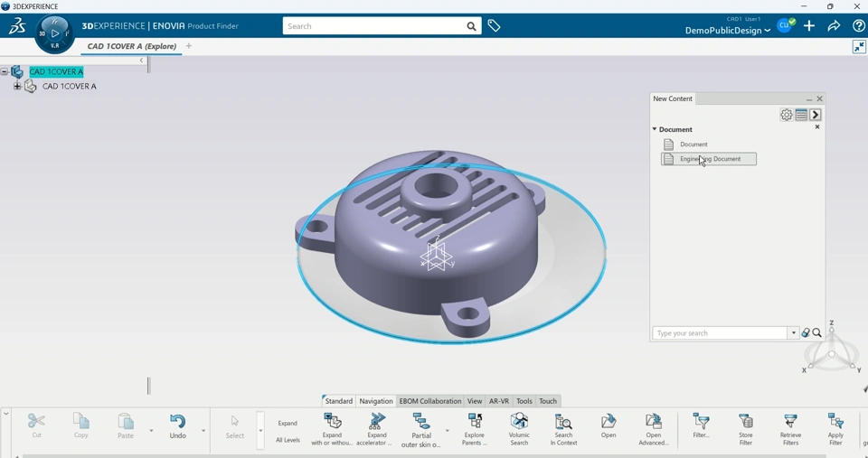Screen dimensions: 868x458
Task: Click the magnifier in New Content search
Action: (816, 333)
